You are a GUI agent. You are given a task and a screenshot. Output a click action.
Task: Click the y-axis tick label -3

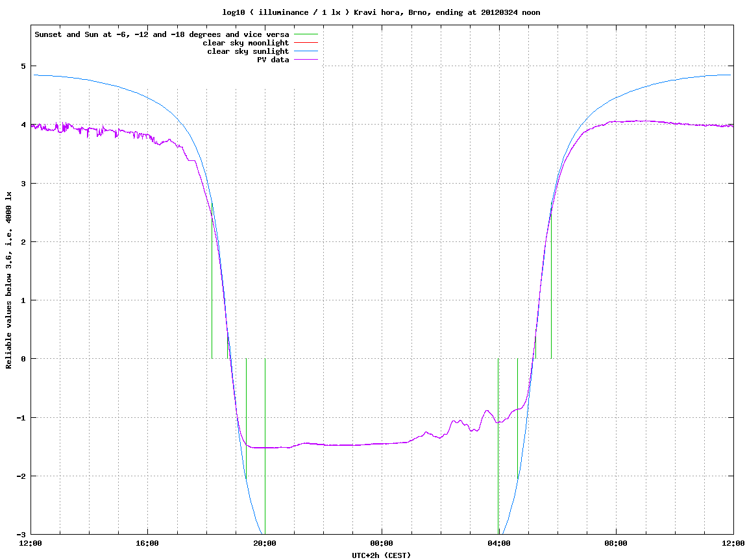pos(21,534)
